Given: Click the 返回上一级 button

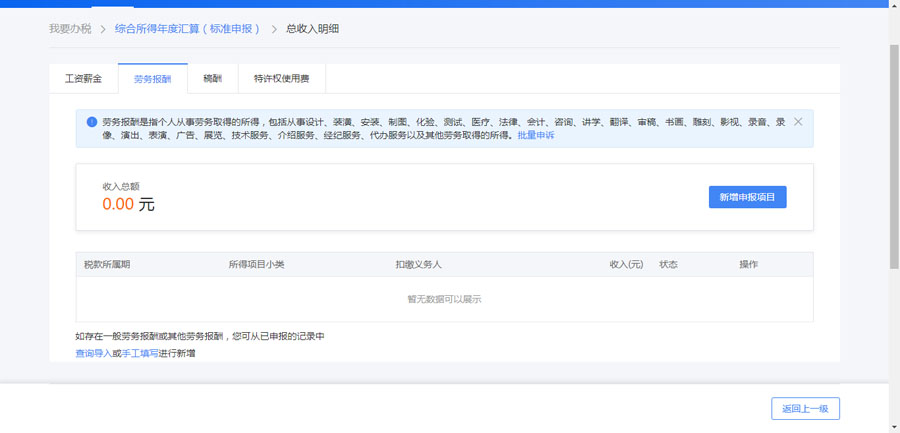Looking at the screenshot, I should click(805, 408).
